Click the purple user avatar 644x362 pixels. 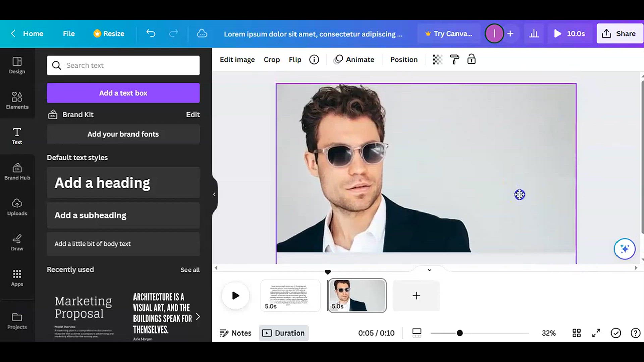pos(494,33)
